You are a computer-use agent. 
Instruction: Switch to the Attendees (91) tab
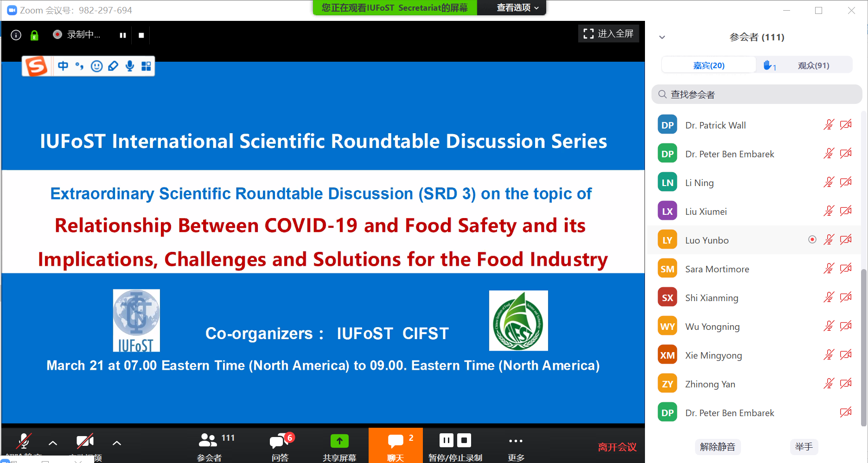[813, 65]
